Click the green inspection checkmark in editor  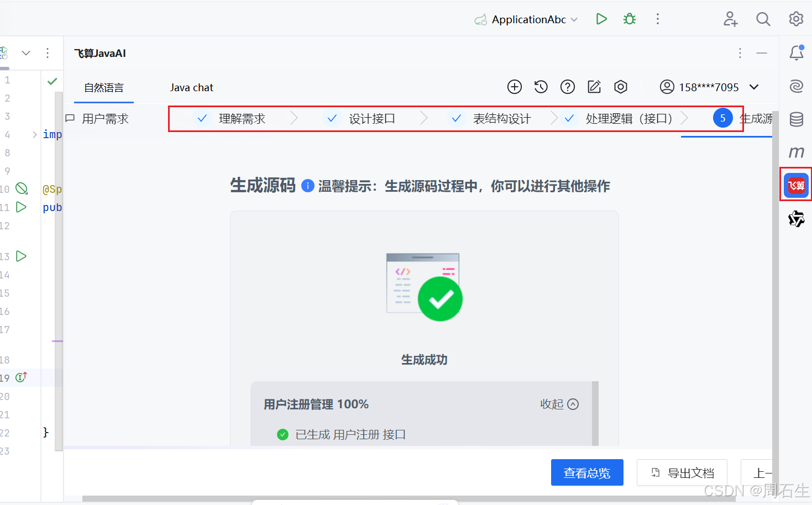click(53, 81)
